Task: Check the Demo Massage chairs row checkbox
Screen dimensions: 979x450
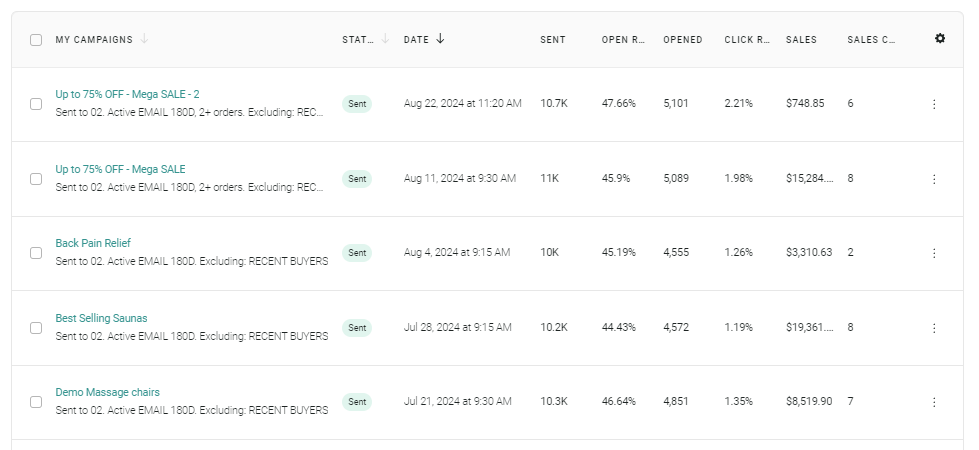Action: click(36, 402)
